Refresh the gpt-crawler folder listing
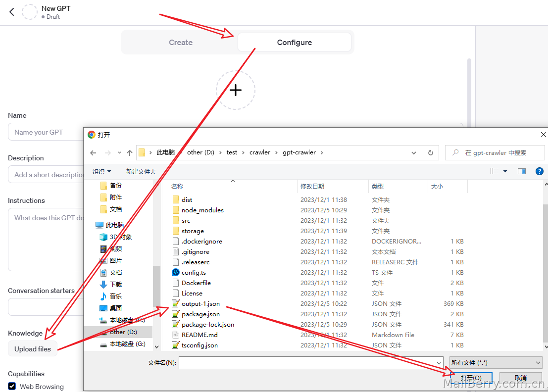The image size is (548, 392). pyautogui.click(x=431, y=152)
